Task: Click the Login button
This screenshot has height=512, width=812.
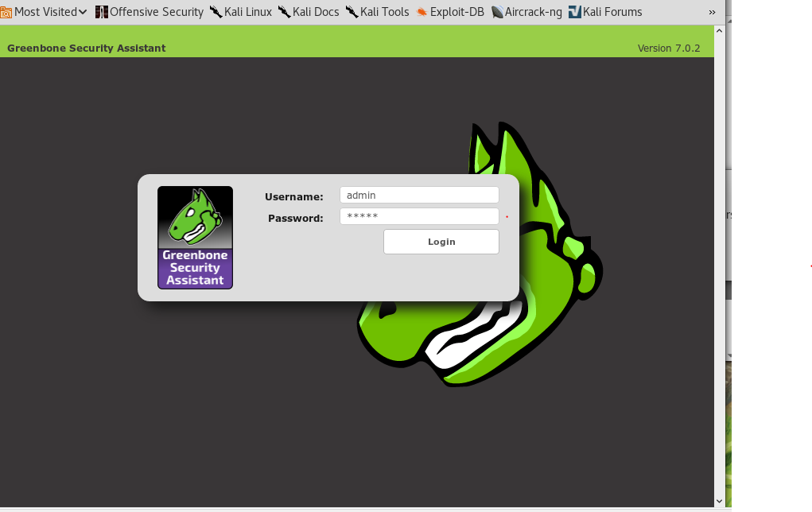Action: [441, 242]
